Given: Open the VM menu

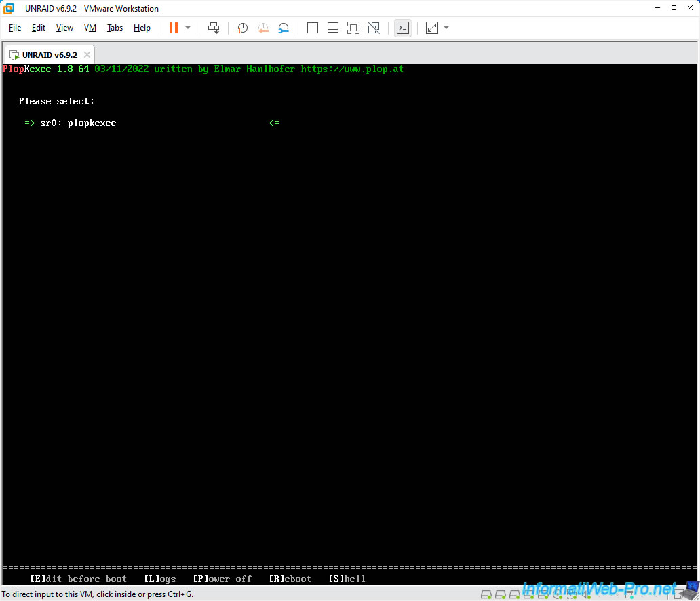Looking at the screenshot, I should click(90, 28).
